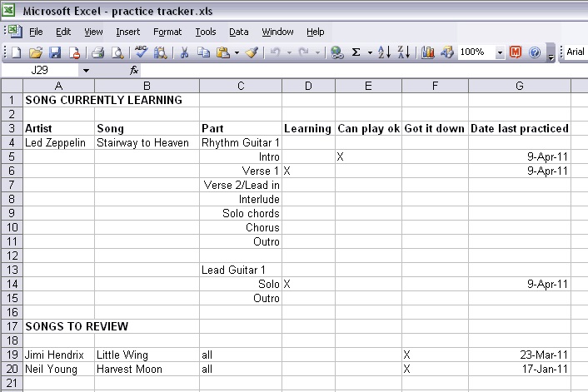Open the Paste options dropdown arrow
The height and width of the screenshot is (392, 588).
pos(237,52)
